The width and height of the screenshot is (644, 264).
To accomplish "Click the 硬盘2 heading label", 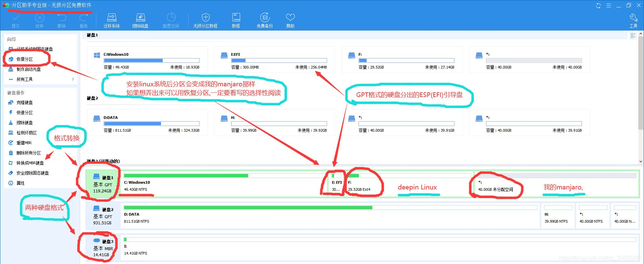I will tap(92, 98).
